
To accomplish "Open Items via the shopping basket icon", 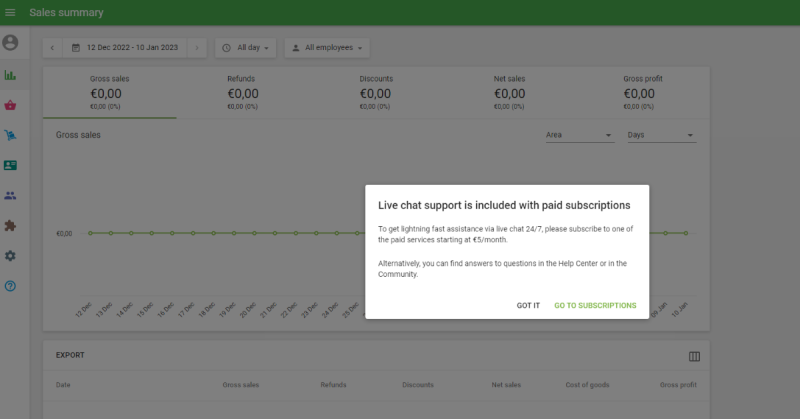I will click(11, 105).
